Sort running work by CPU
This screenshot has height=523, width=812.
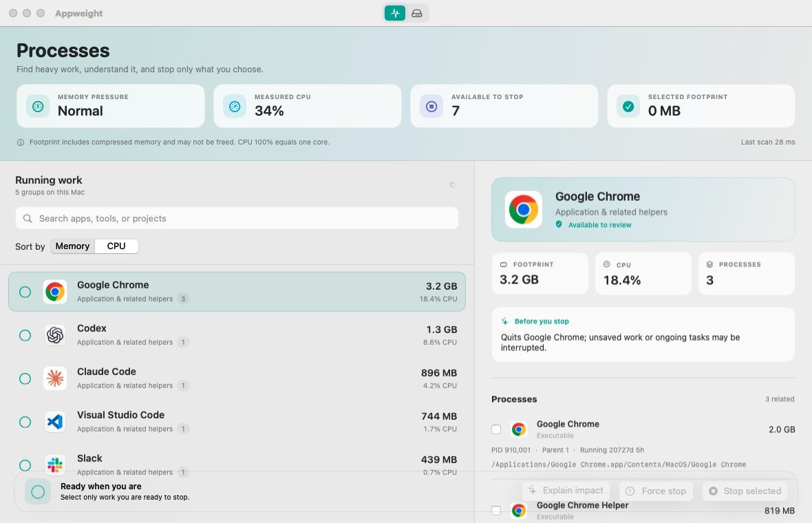point(116,246)
